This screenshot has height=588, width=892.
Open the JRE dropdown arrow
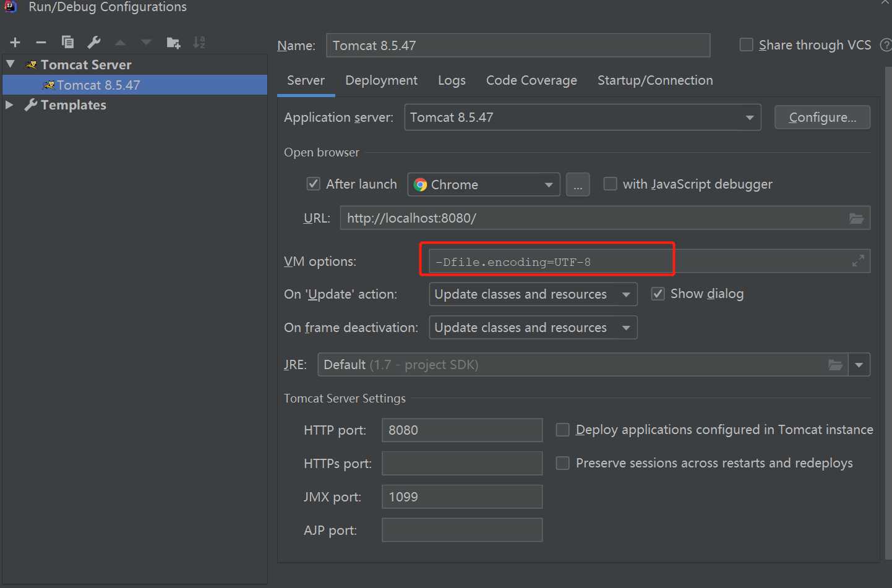859,365
